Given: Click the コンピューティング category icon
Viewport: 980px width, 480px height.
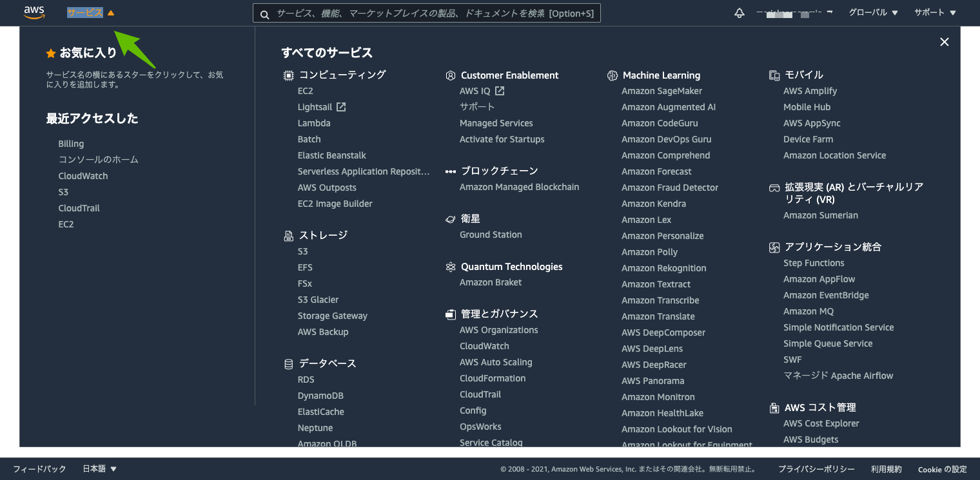Looking at the screenshot, I should tap(289, 75).
